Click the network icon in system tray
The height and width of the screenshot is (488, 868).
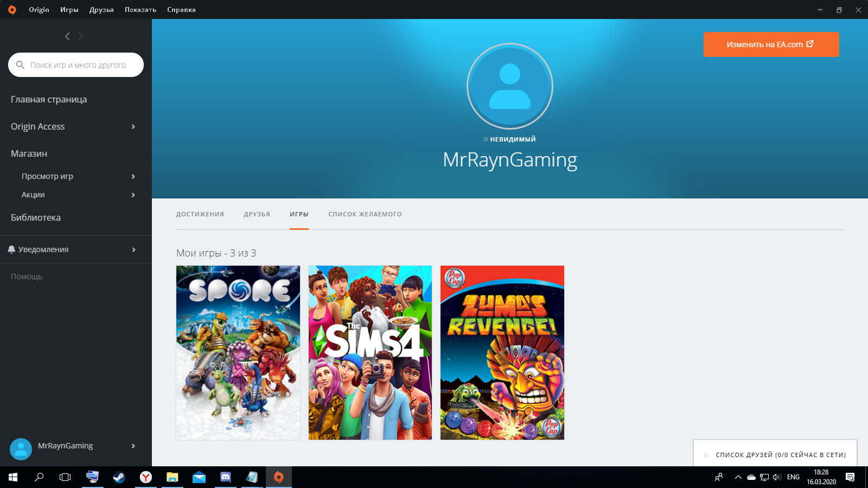click(764, 477)
